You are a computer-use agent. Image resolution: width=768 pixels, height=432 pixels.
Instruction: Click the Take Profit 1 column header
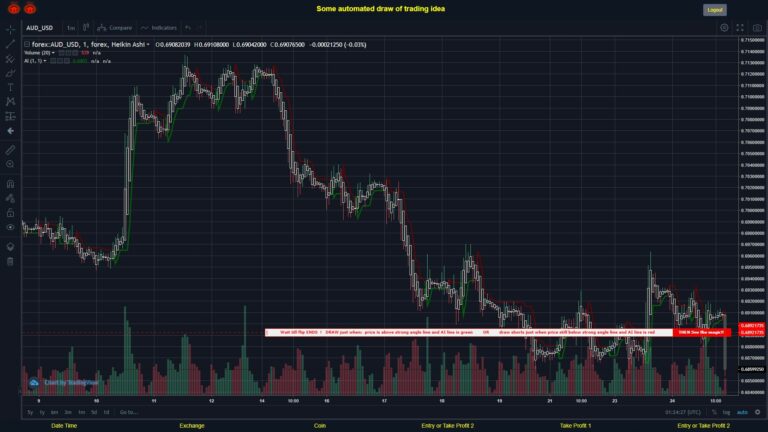point(576,426)
